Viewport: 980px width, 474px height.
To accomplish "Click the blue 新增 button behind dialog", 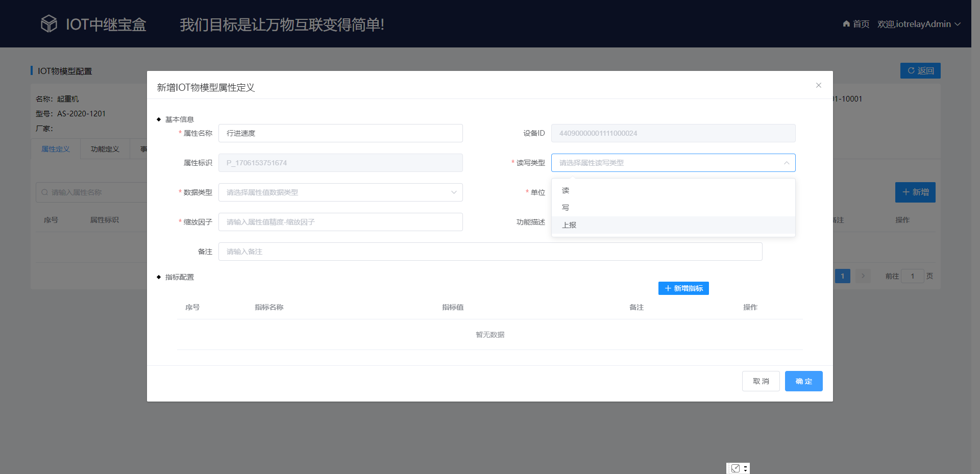I will point(915,192).
